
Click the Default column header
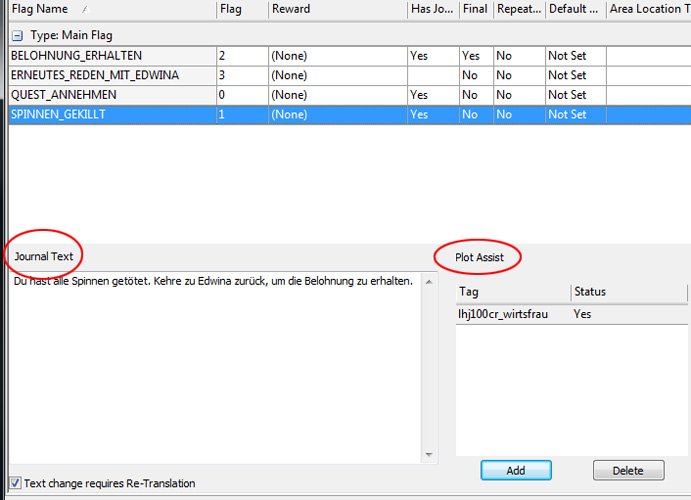[x=573, y=9]
